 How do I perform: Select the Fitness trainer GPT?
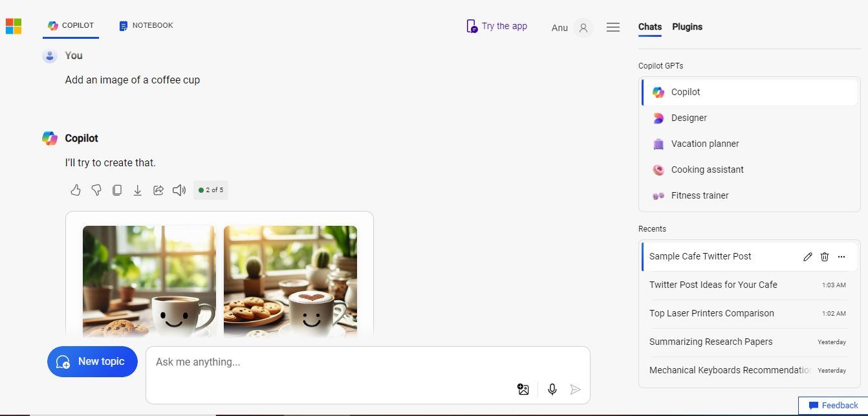click(x=750, y=195)
